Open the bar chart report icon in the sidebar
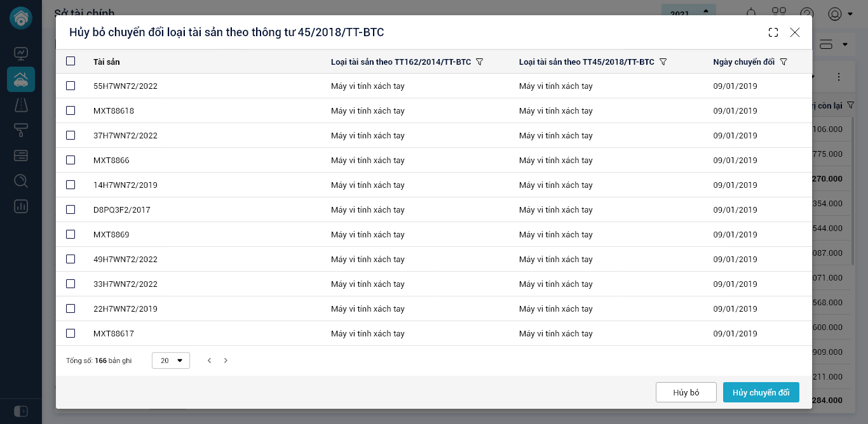This screenshot has height=424, width=868. point(21,206)
